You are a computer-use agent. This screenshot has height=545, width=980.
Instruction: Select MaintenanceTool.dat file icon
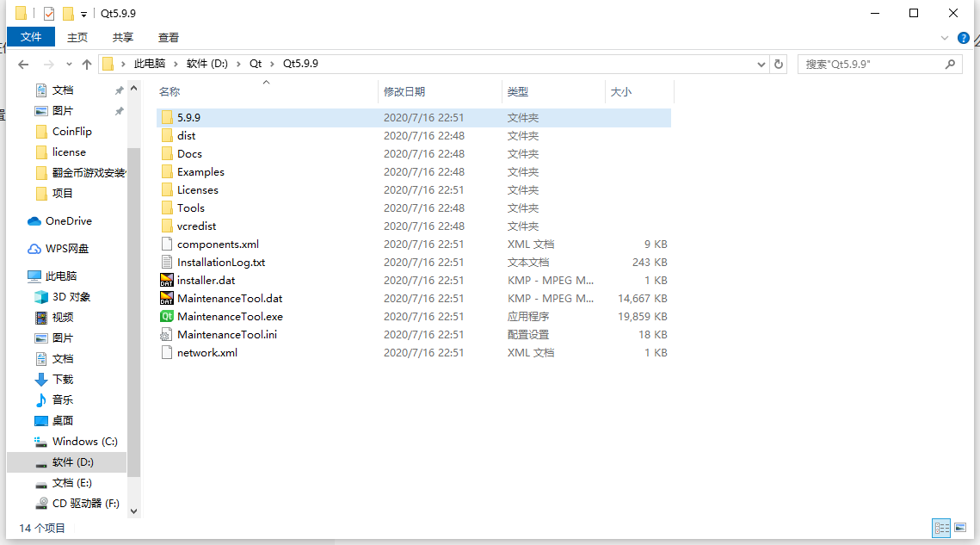pyautogui.click(x=167, y=299)
